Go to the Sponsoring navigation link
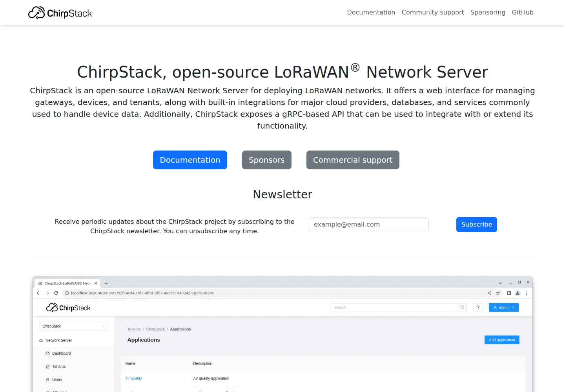 point(488,12)
